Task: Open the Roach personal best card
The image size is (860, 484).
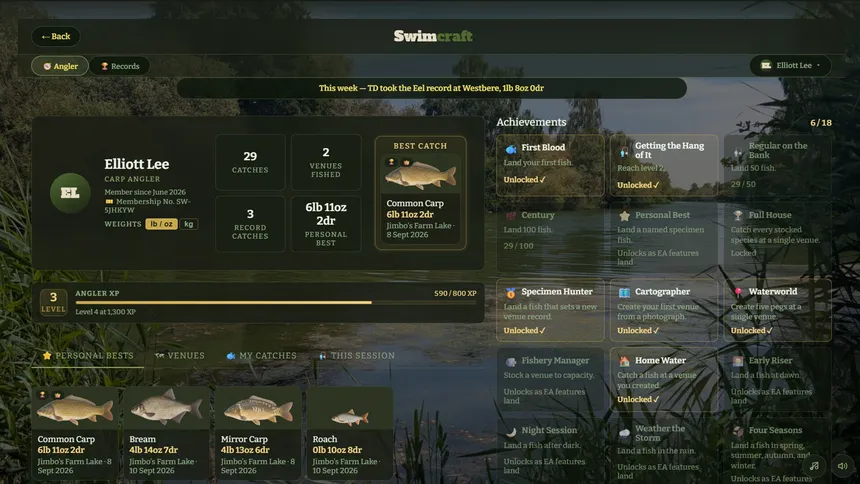Action: [x=349, y=434]
